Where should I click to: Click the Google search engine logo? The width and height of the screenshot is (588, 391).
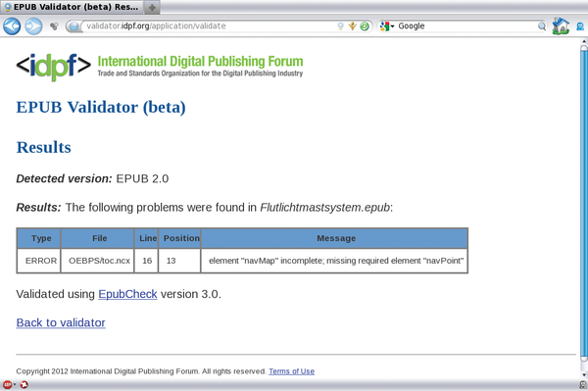pos(384,26)
